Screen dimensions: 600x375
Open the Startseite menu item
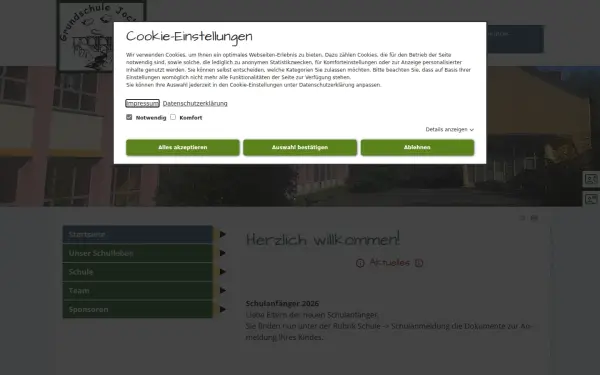(x=138, y=234)
